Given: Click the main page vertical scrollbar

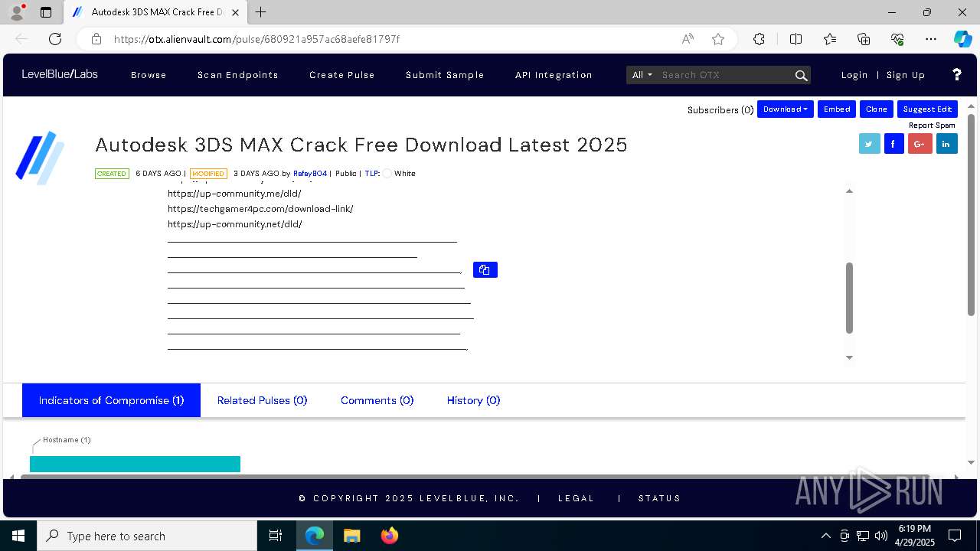Looking at the screenshot, I should 971,214.
